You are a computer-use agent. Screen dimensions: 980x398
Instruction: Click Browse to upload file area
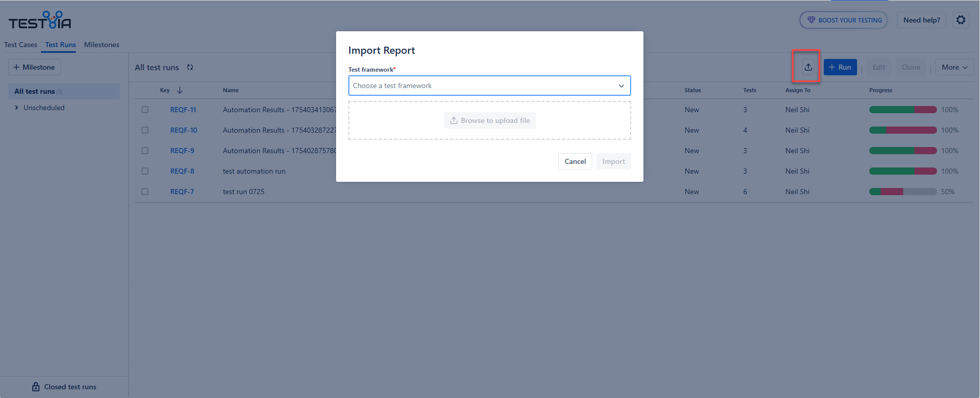click(490, 120)
